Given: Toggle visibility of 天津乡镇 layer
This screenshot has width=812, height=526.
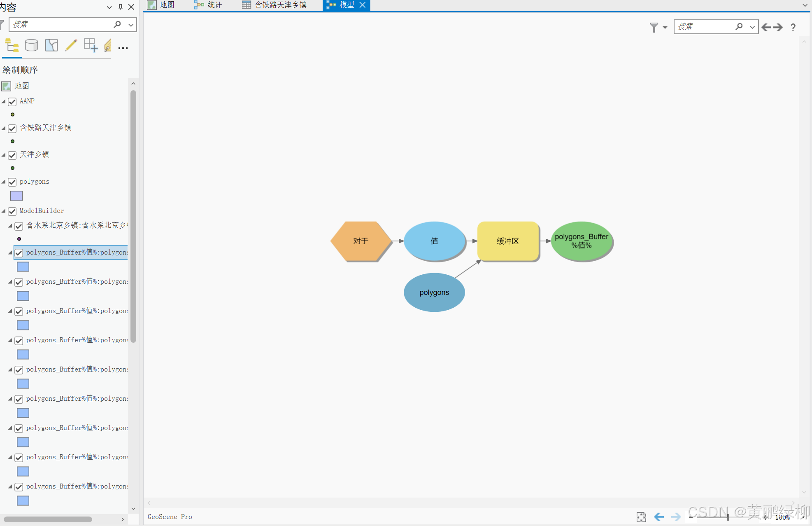Looking at the screenshot, I should click(12, 155).
